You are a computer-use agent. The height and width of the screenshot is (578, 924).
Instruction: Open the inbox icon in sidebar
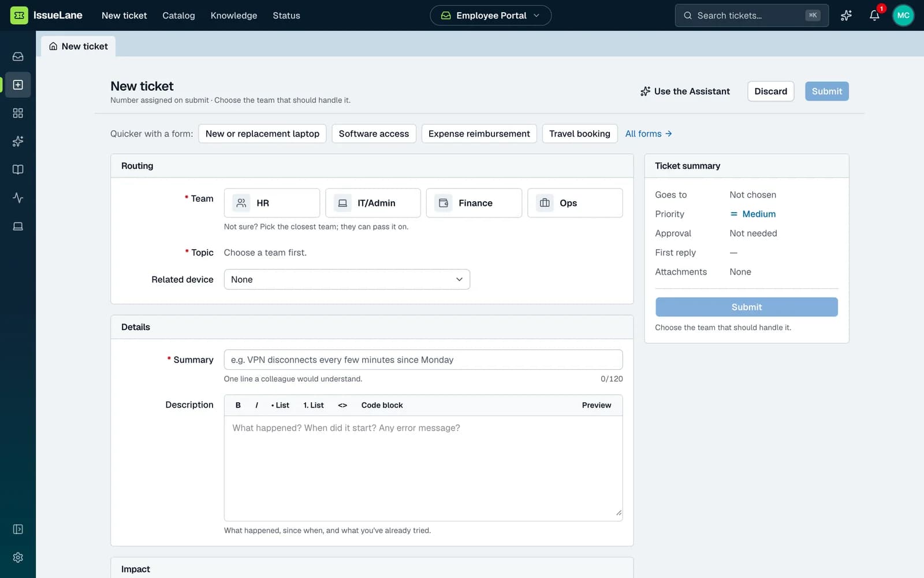click(x=18, y=56)
